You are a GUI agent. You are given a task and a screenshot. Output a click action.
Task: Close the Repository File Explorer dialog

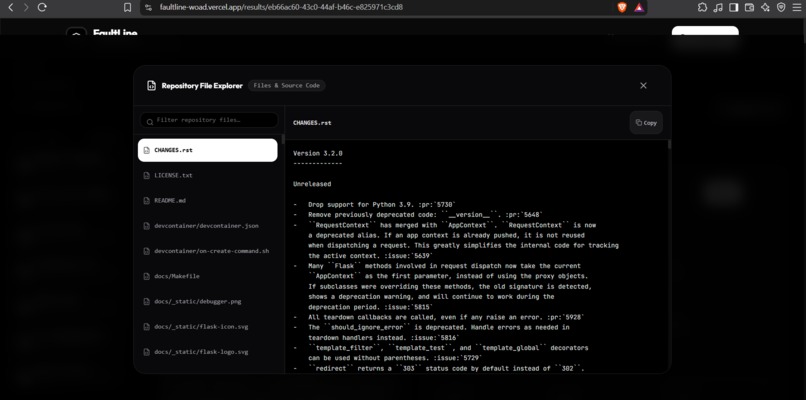(x=643, y=86)
